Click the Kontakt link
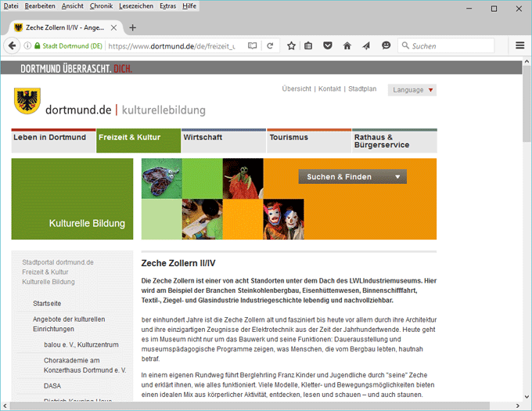Screen dimensions: 532x411 point(329,88)
